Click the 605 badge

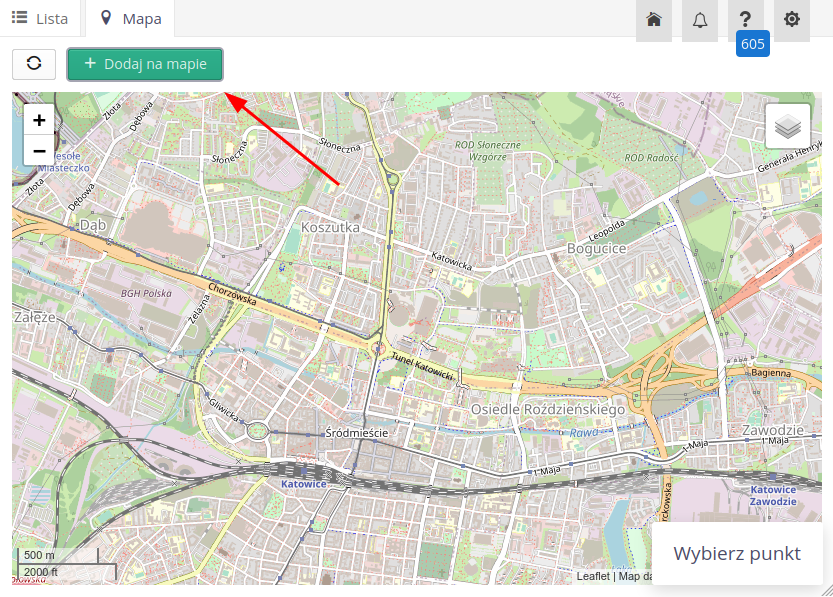[752, 44]
